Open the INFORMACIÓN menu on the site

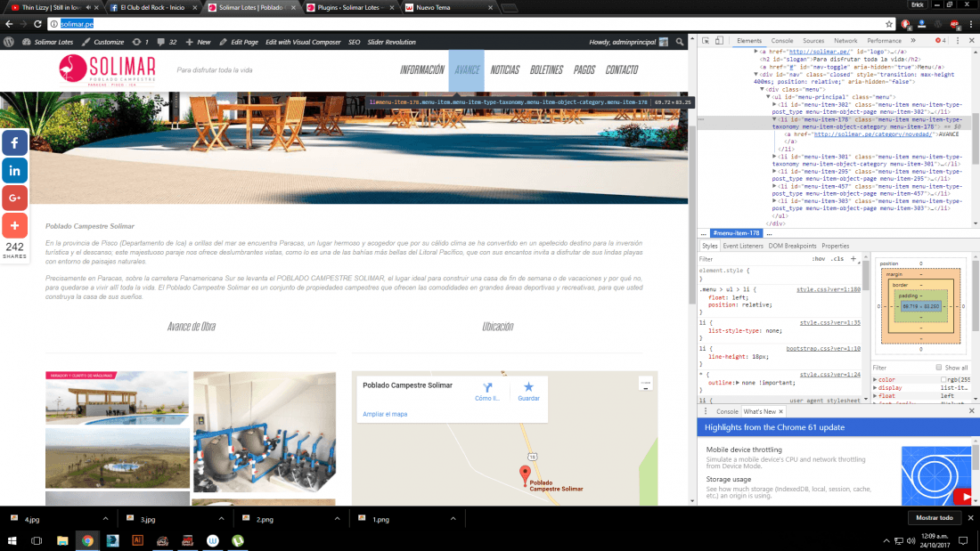[422, 70]
